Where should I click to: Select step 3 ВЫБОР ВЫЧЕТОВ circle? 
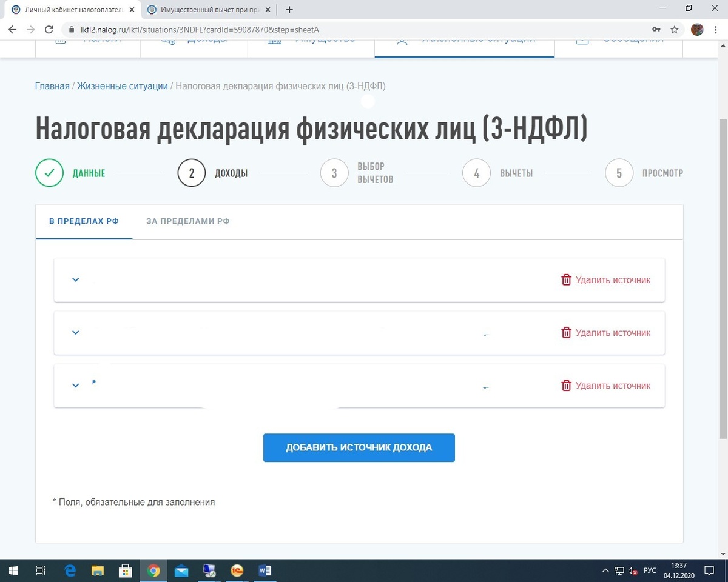[334, 172]
